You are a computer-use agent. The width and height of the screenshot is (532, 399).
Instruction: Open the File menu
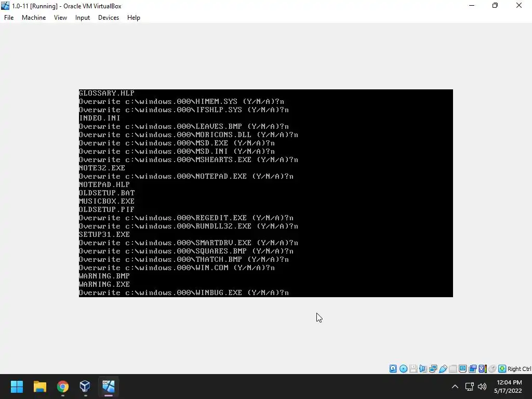pyautogui.click(x=9, y=18)
